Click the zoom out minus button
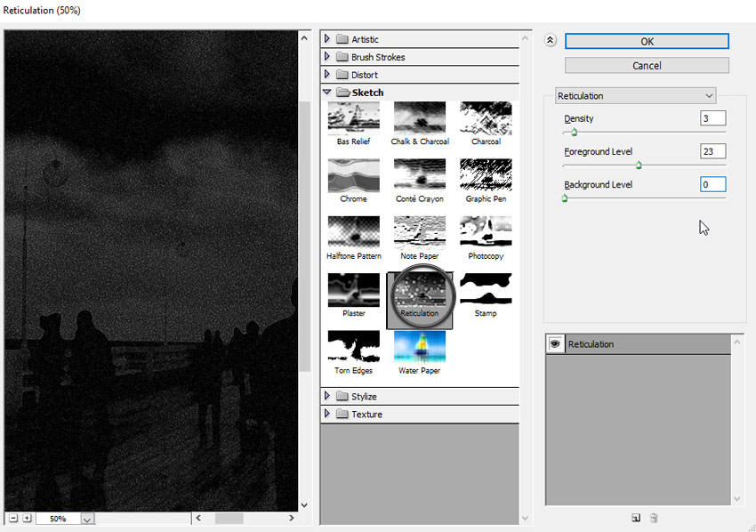 pos(13,518)
